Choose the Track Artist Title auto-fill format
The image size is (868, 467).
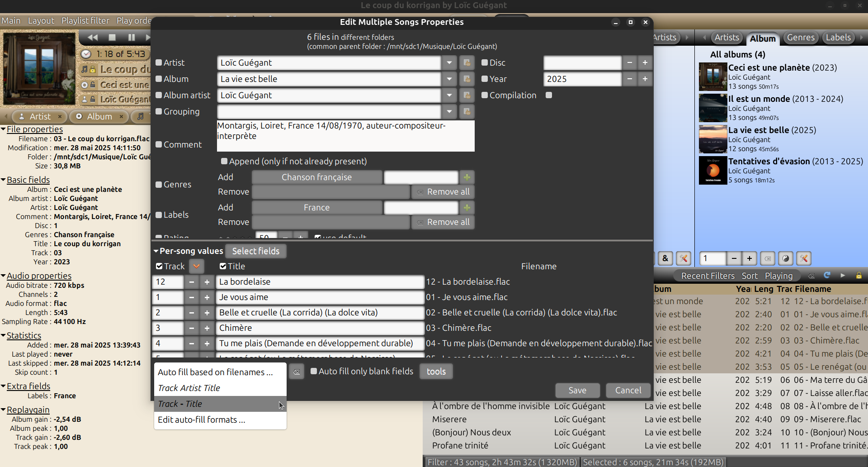[220, 388]
